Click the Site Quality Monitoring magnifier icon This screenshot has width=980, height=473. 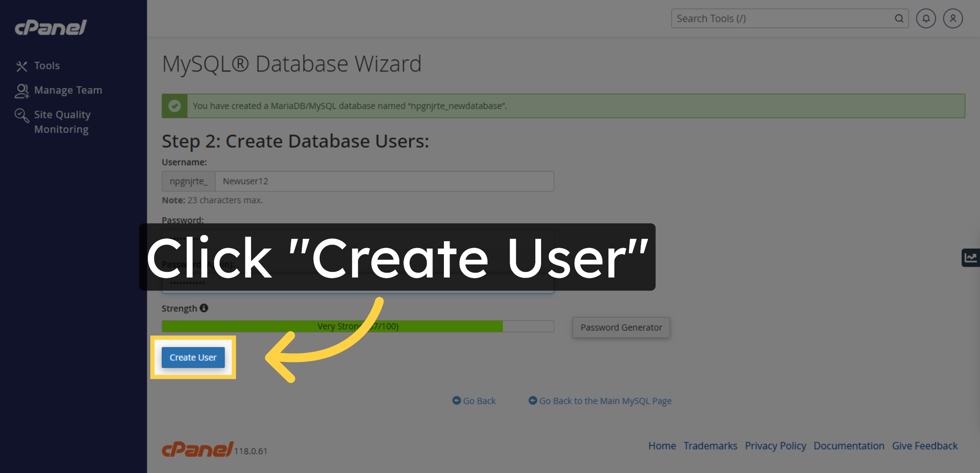22,115
